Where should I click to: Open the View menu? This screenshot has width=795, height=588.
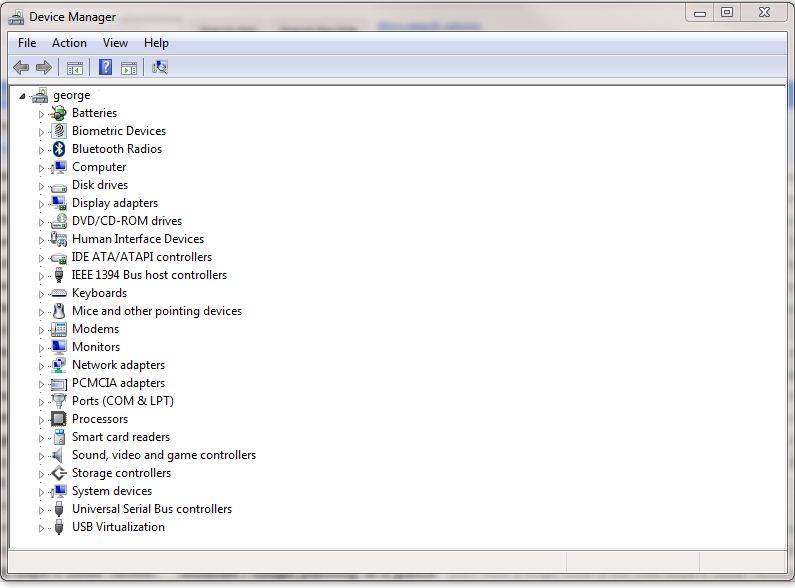(x=115, y=43)
